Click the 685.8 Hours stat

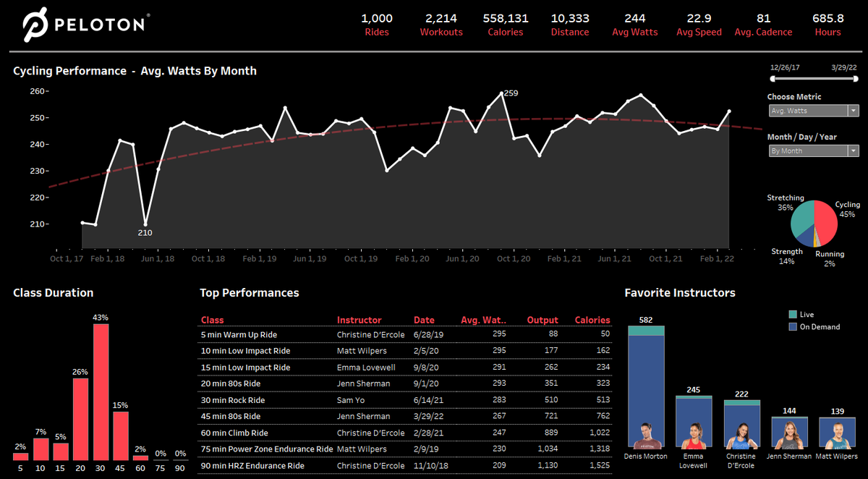[x=828, y=25]
